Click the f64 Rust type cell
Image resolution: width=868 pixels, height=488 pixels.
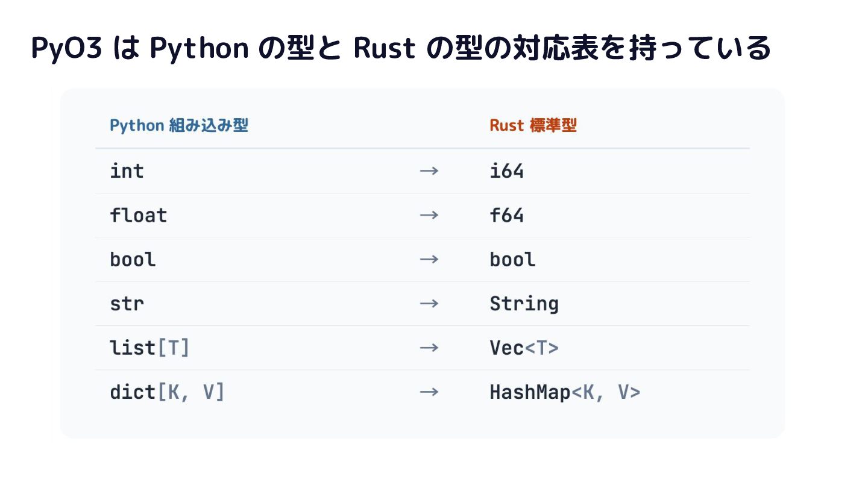506,215
